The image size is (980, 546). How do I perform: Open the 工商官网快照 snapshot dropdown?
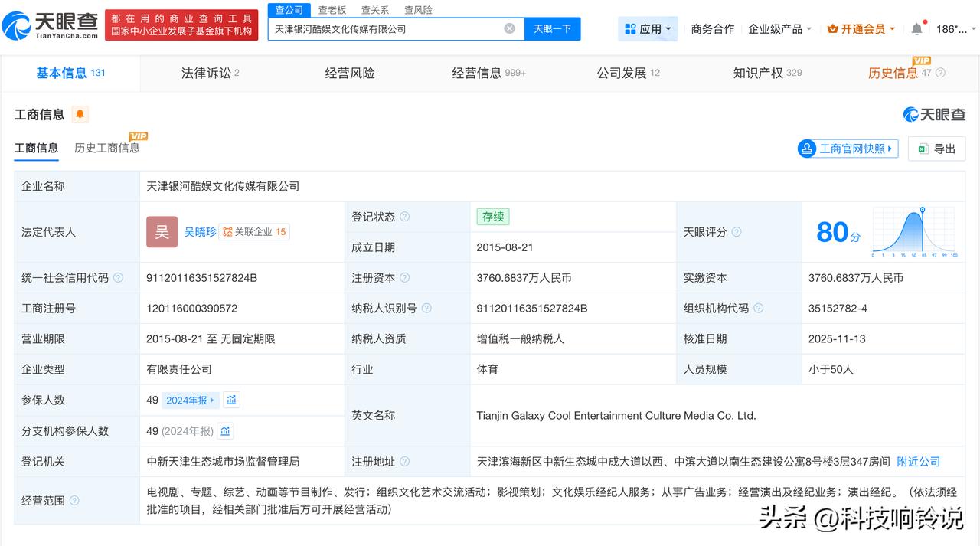coord(848,149)
